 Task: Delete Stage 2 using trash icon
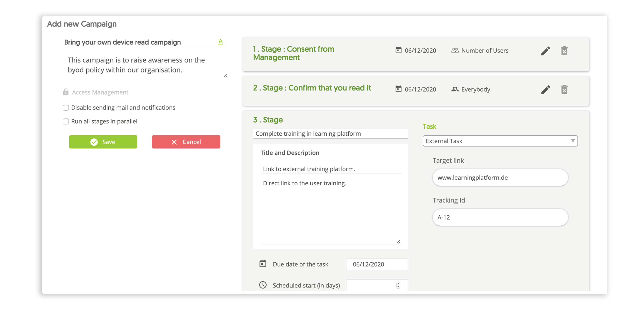[x=564, y=90]
